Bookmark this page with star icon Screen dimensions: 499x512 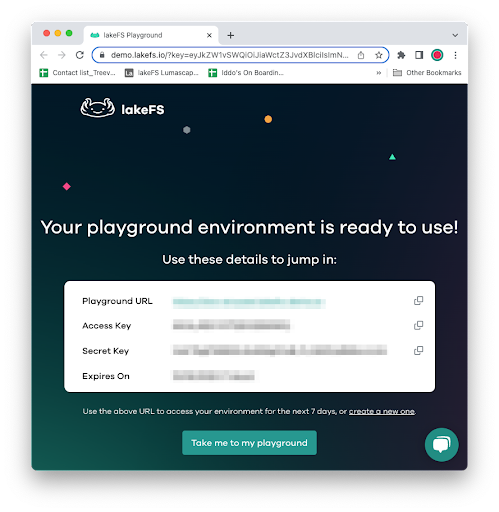(x=378, y=55)
